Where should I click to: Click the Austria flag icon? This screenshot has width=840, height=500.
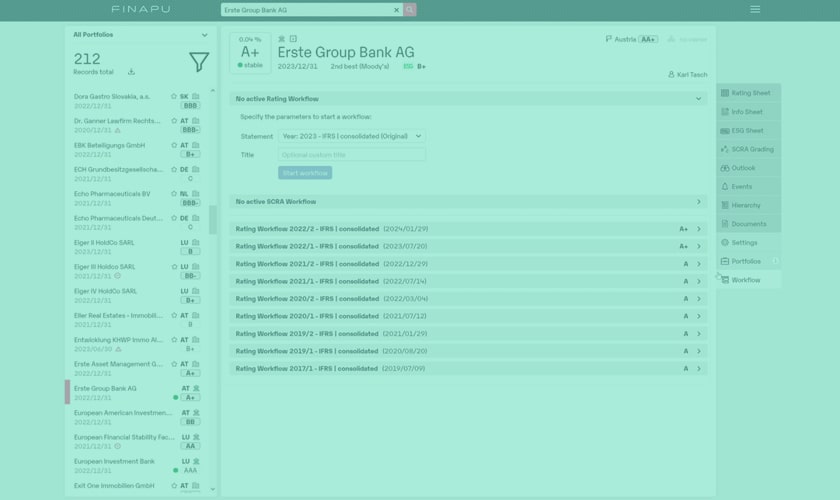coord(609,39)
